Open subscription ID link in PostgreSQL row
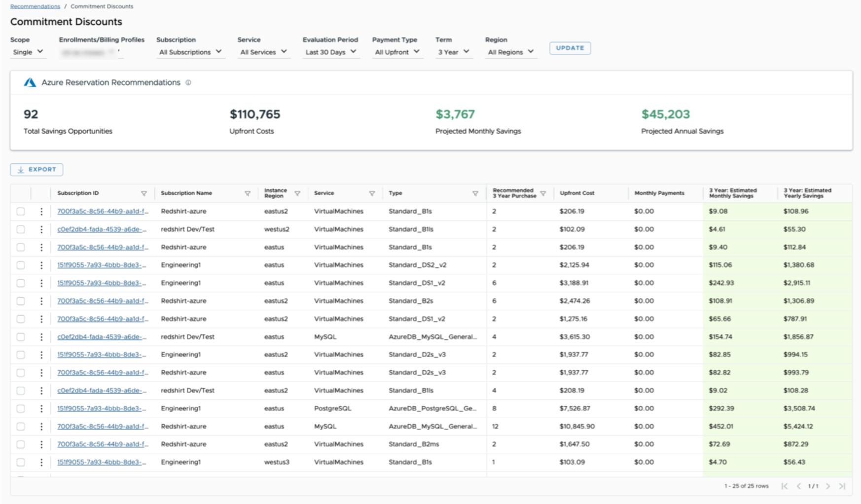 (x=102, y=408)
